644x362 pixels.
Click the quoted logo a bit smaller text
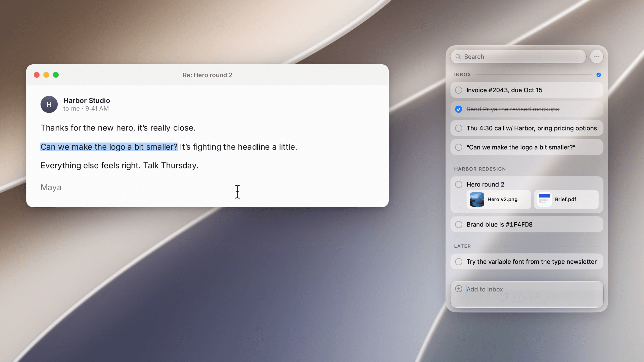coord(521,147)
